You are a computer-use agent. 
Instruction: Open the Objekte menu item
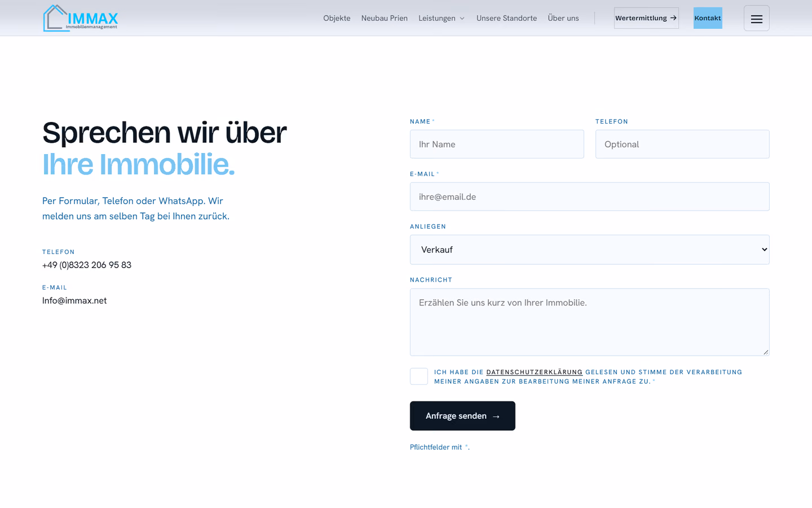pos(337,18)
